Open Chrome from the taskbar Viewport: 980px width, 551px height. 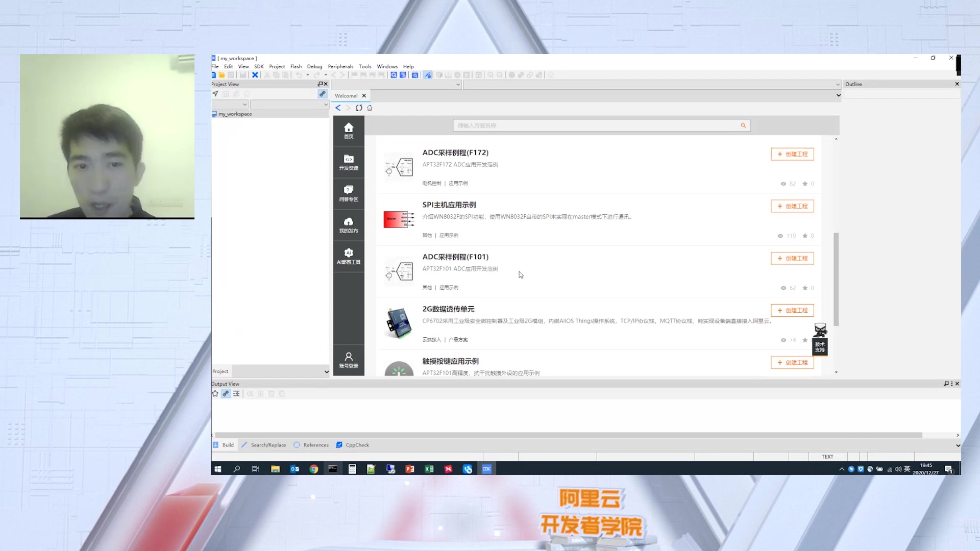coord(314,469)
